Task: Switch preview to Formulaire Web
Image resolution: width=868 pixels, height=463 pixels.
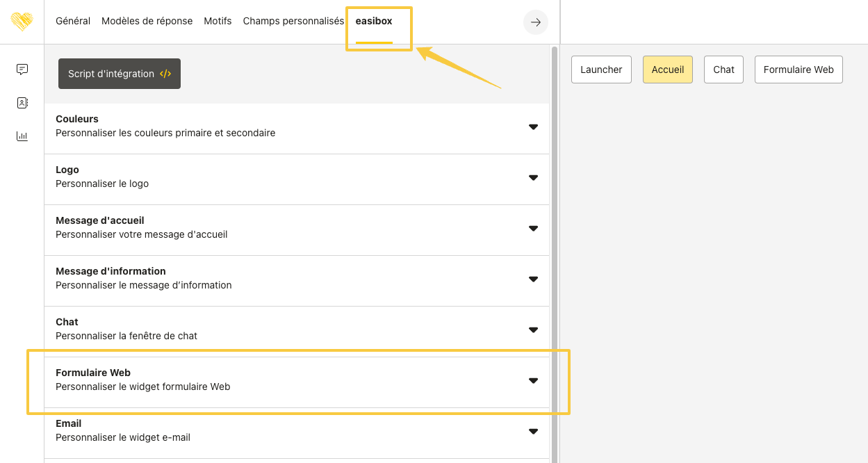Action: (x=799, y=70)
